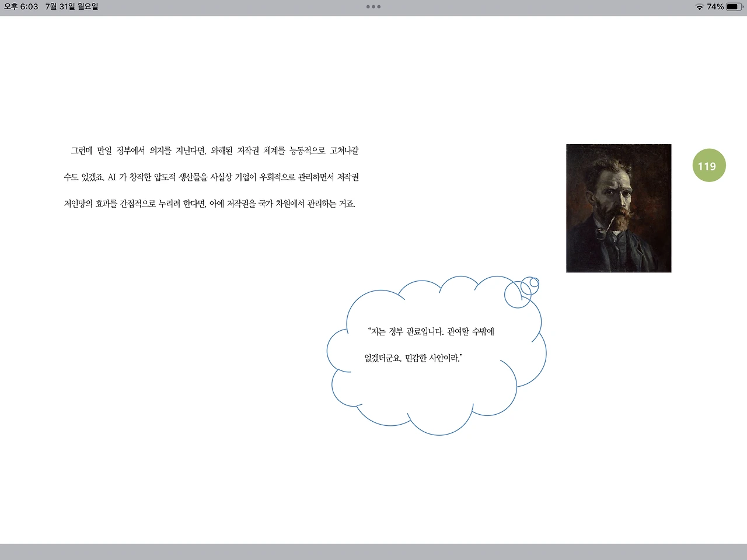Tap the 74% battery percentage text
The image size is (747, 560).
715,8
